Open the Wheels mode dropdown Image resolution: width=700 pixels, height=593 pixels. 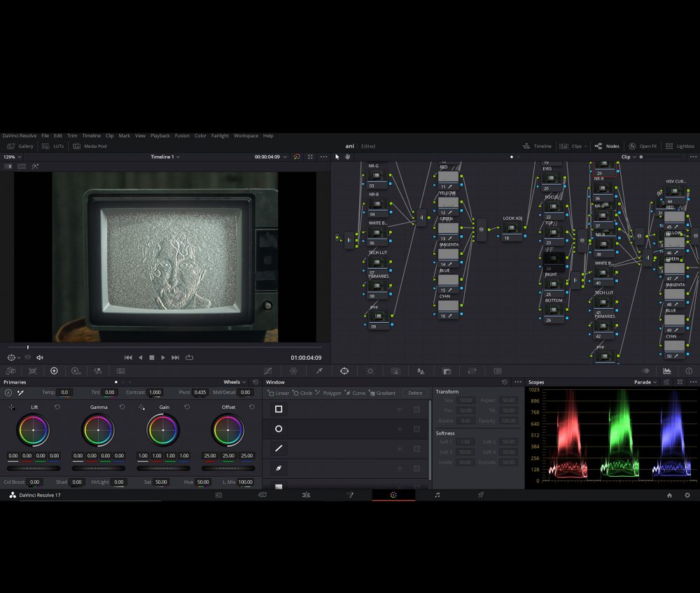click(x=234, y=382)
